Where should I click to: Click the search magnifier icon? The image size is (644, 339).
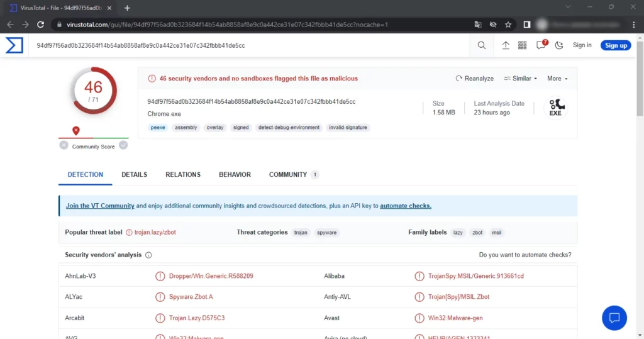pos(482,45)
